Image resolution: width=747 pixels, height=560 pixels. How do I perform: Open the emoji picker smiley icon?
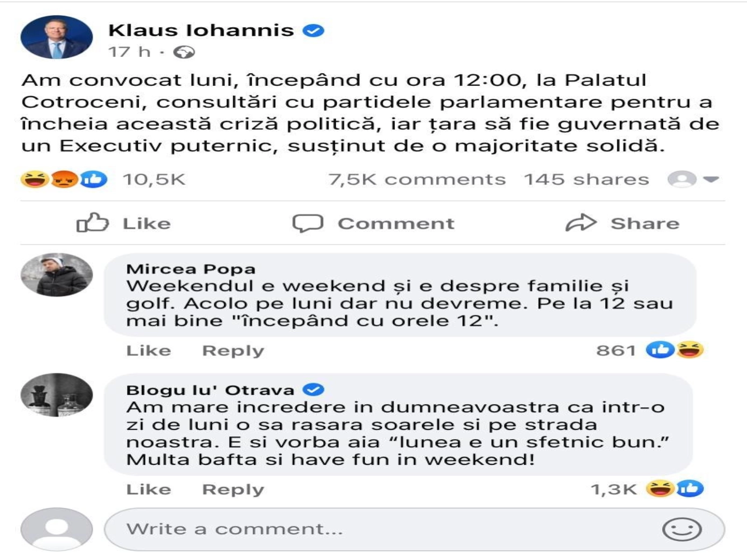(682, 529)
